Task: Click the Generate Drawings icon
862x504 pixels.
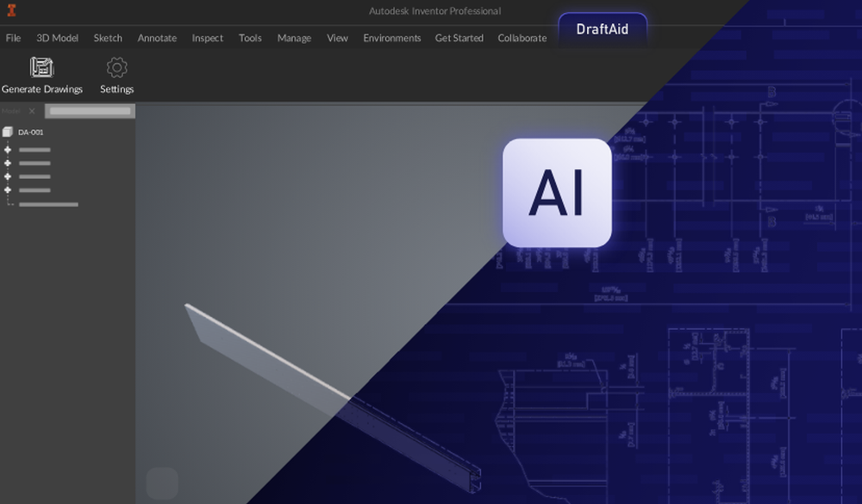Action: pos(41,67)
